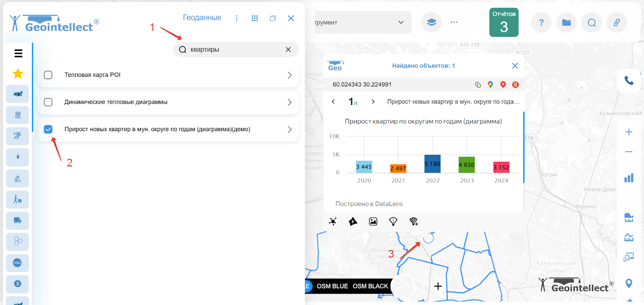Switch basemap to OSM BLACK
Image resolution: width=644 pixels, height=305 pixels.
point(370,286)
